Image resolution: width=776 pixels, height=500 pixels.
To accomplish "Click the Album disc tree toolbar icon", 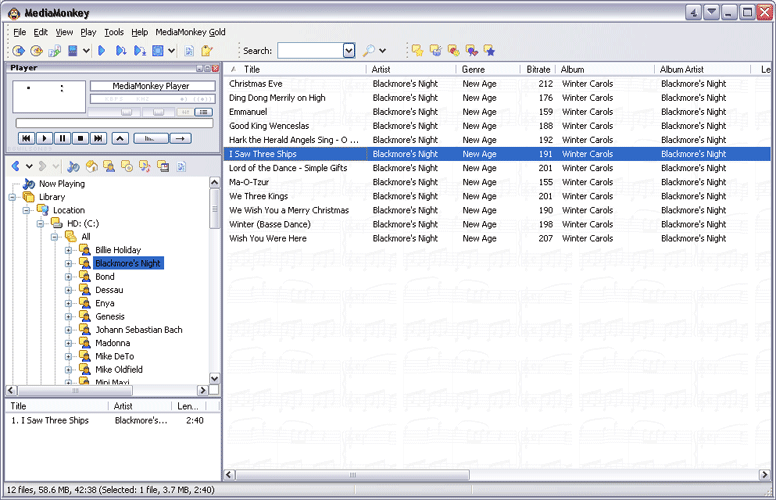I will pyautogui.click(x=127, y=166).
